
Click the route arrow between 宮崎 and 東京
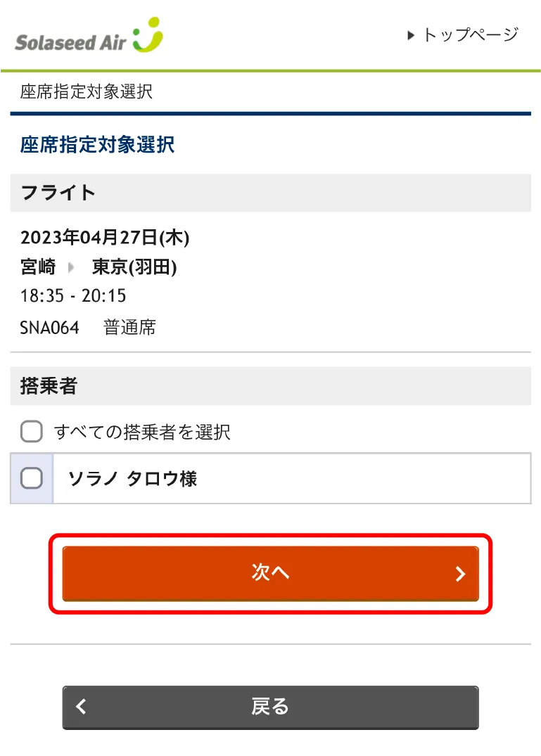(71, 267)
